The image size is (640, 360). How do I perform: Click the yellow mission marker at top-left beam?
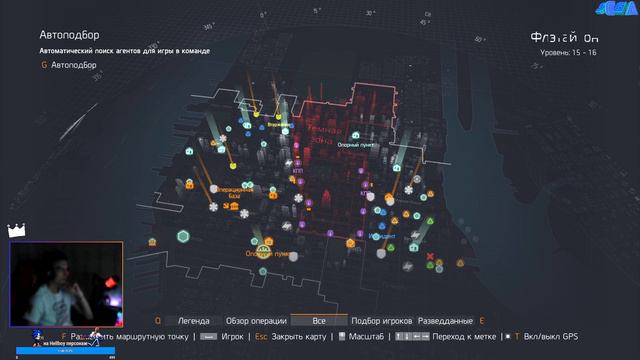[x=256, y=114]
